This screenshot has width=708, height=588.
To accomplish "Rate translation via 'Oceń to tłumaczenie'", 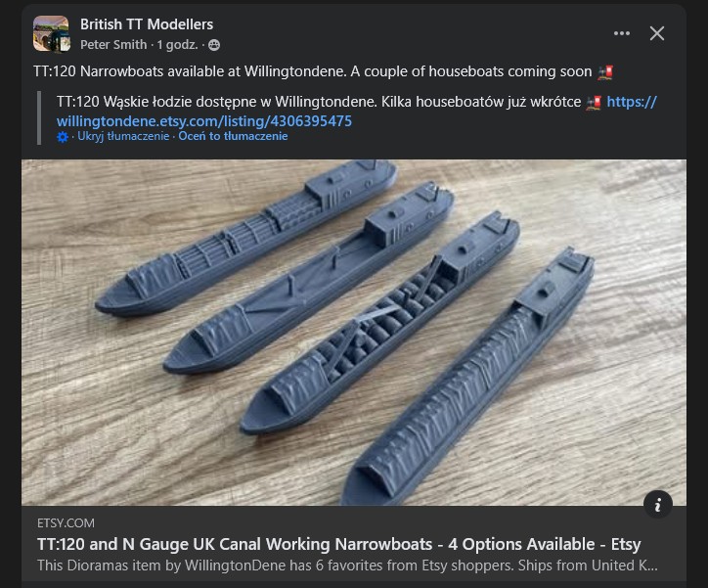I will pos(233,136).
